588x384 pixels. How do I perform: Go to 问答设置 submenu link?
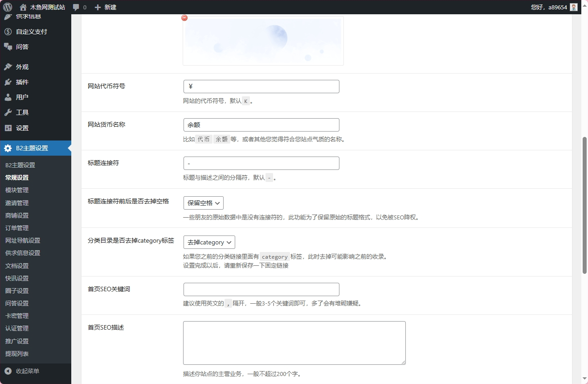click(x=17, y=303)
